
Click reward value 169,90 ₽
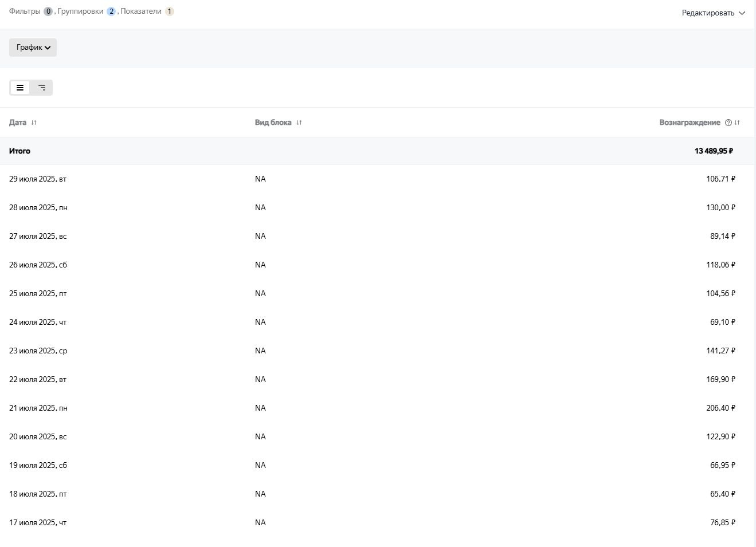click(720, 379)
